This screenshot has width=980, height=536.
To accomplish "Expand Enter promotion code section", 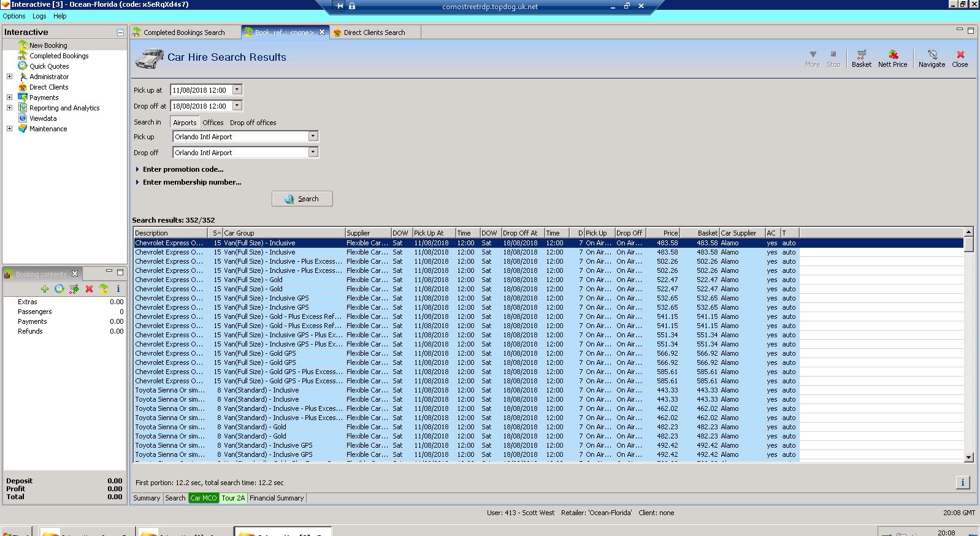I will click(x=183, y=169).
